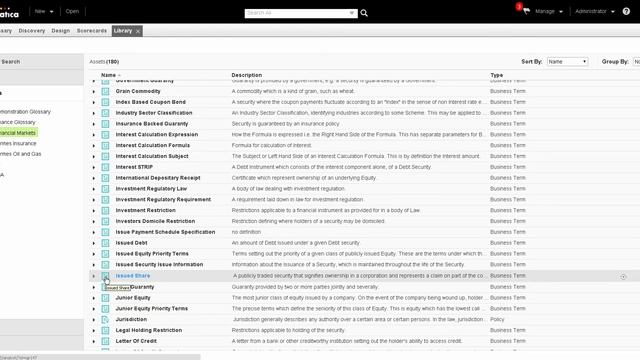Screen dimensions: 640x360
Task: Click the Interest Calculation Subject icon
Action: coord(105,156)
